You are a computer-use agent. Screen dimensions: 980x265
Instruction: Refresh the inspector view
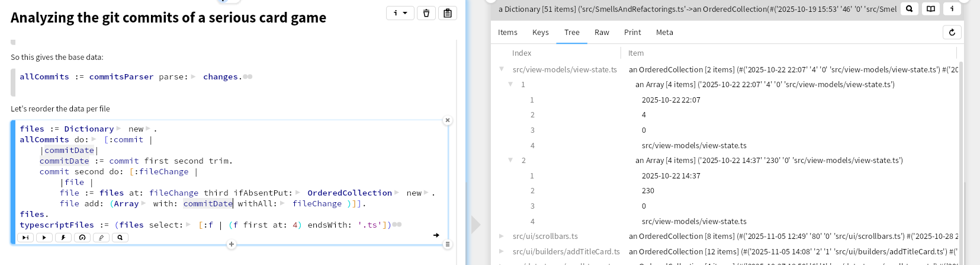point(952,33)
